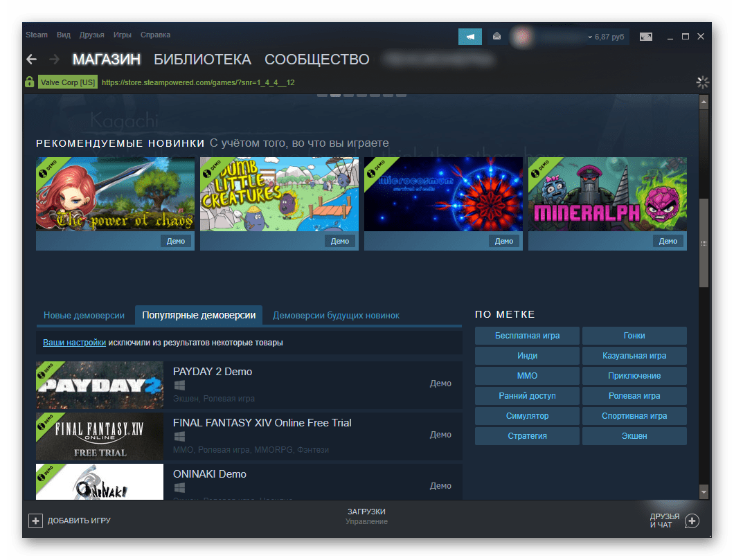Open The Power of Chaos demo thumbnail
This screenshot has height=560, width=734.
[115, 194]
